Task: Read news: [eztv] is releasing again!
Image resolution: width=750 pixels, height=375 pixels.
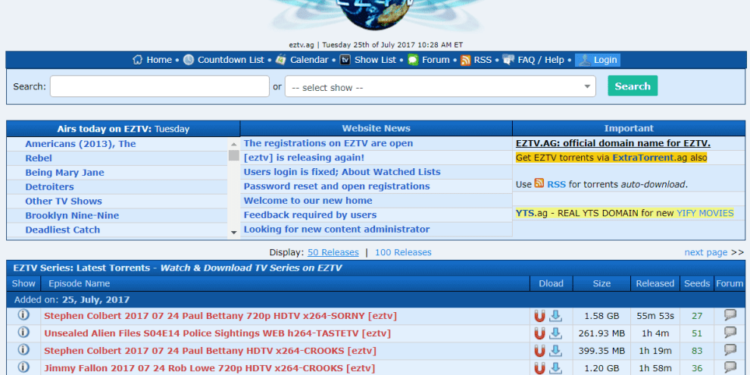Action: point(304,158)
